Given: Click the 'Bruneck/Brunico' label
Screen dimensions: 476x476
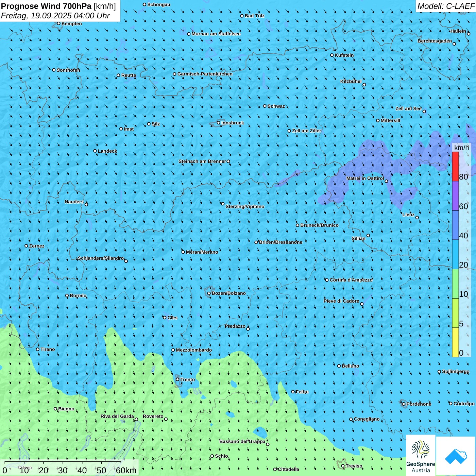Looking at the screenshot, I should click(x=319, y=225).
